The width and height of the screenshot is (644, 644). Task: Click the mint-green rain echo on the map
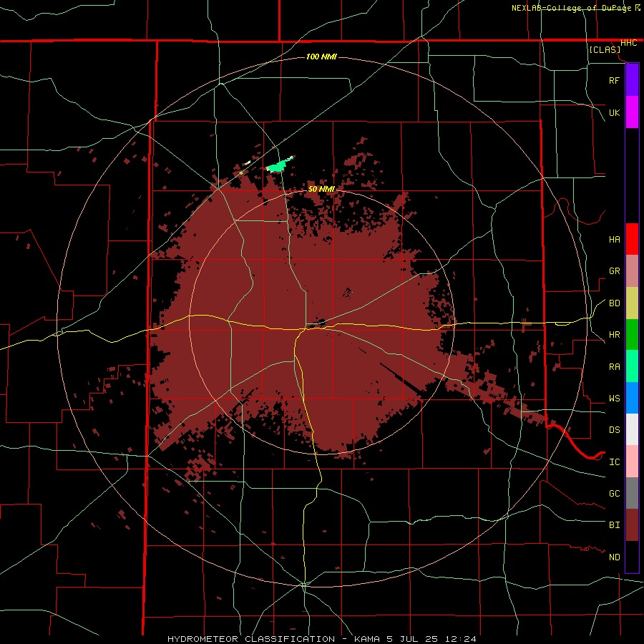[x=278, y=165]
